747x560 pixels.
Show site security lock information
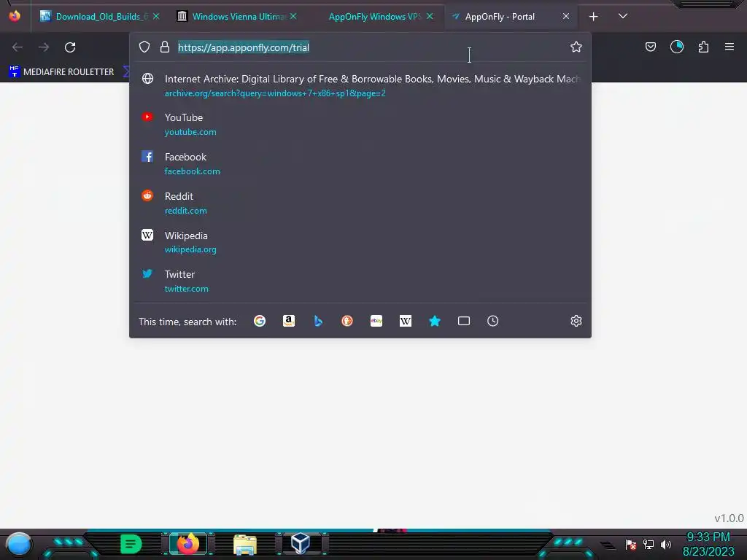point(165,47)
